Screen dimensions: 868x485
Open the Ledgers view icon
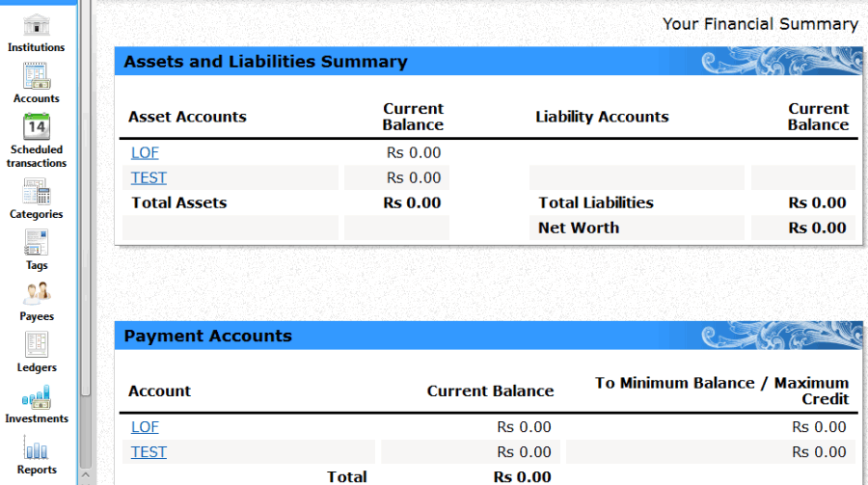(37, 344)
